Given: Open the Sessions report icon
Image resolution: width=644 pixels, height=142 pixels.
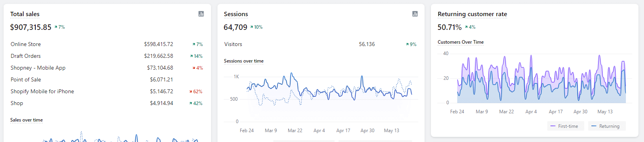Looking at the screenshot, I should pos(415,14).
